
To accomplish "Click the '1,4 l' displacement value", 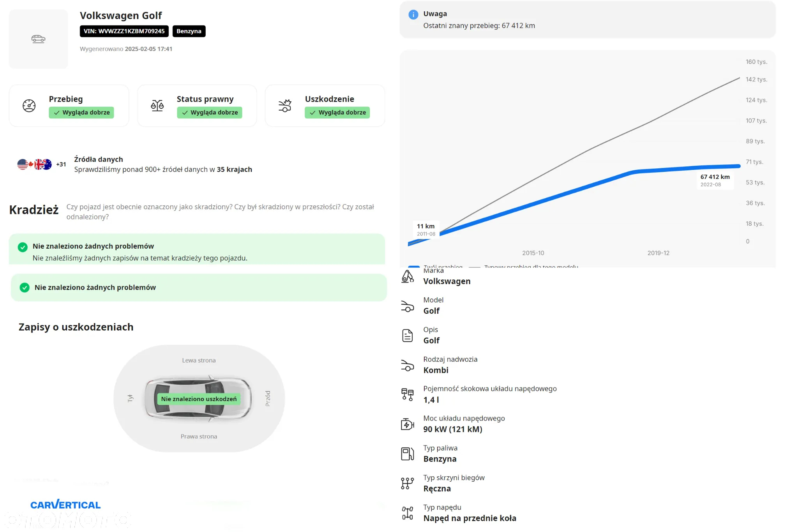I will click(431, 400).
